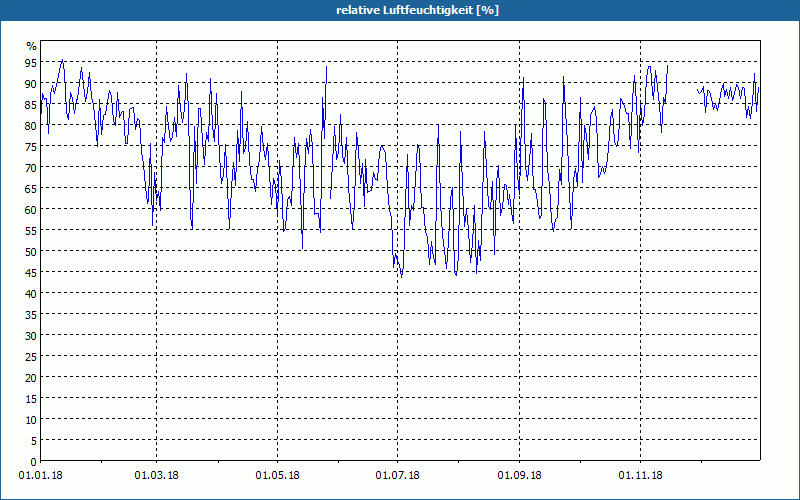Screen dimensions: 800x500
Task: Select the 90 value on the y-axis
Action: point(32,83)
